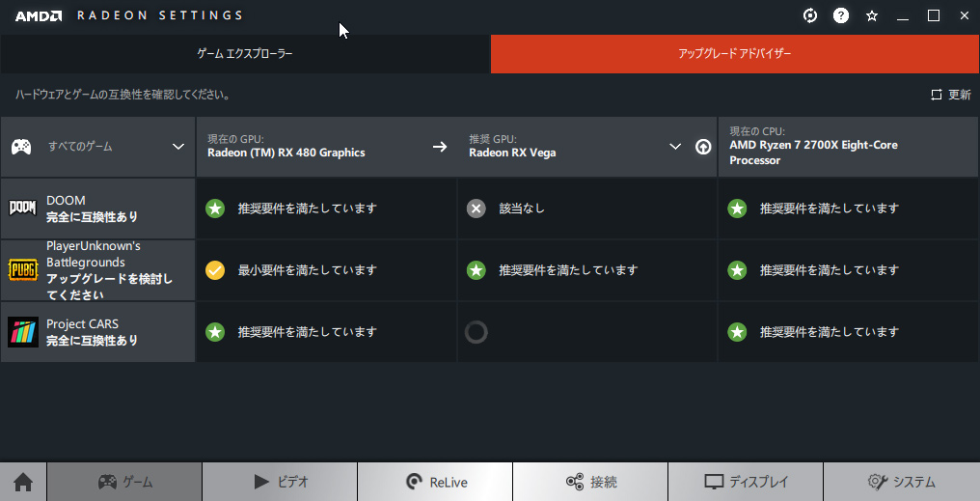
Task: Click the Project CARS game logo
Action: click(23, 331)
